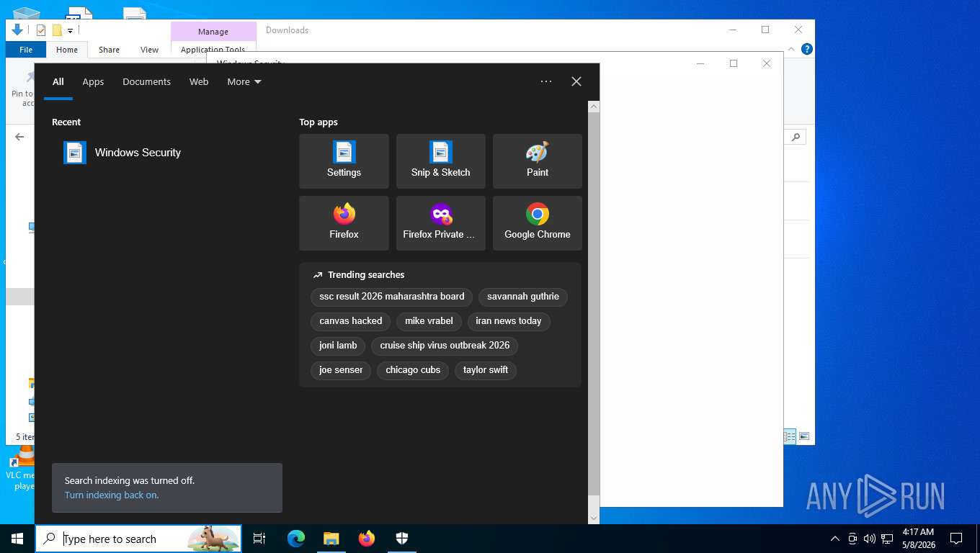The width and height of the screenshot is (980, 553).
Task: Switch to Documents search tab
Action: pyautogui.click(x=146, y=81)
